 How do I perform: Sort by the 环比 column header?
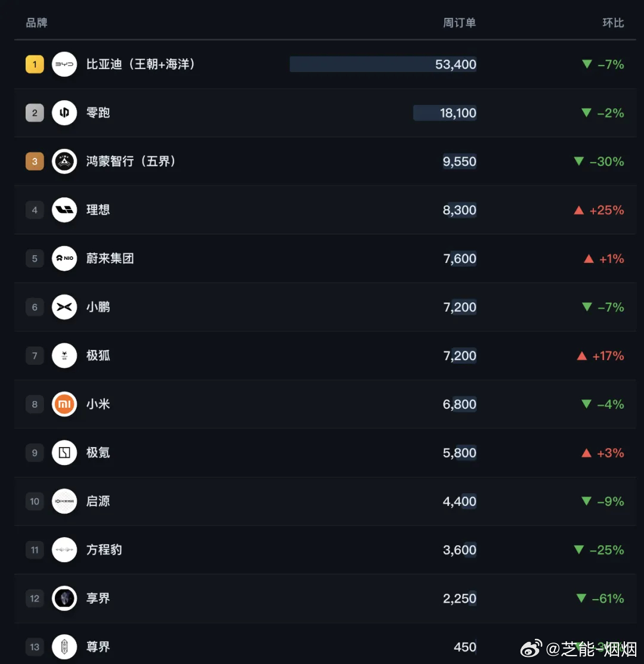point(613,23)
